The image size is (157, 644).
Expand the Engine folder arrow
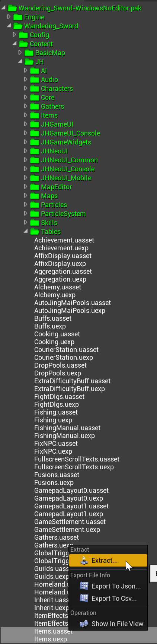click(x=9, y=17)
